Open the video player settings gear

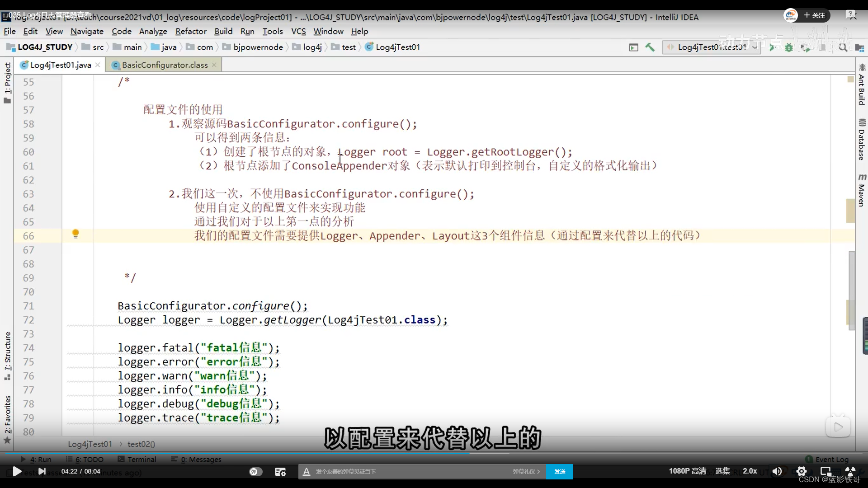tap(802, 471)
